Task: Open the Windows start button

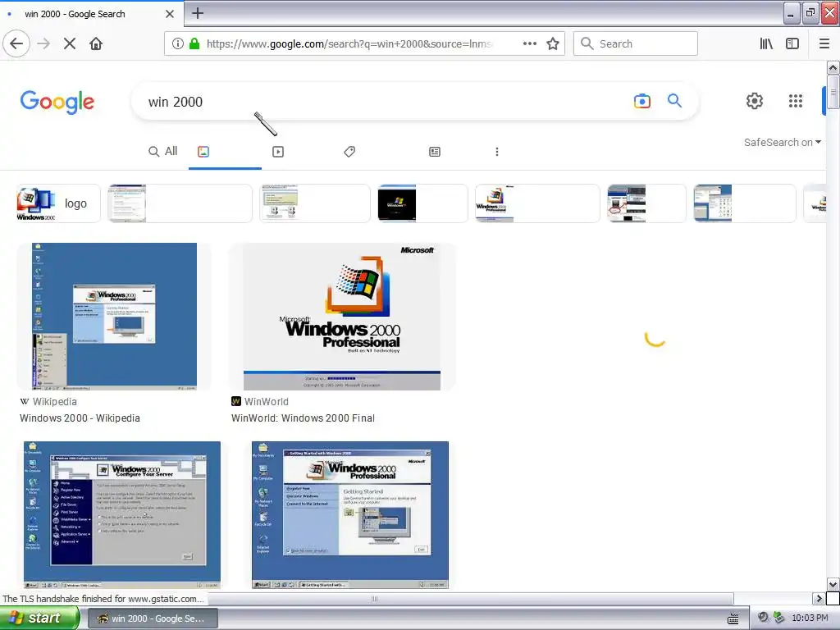Action: [39, 618]
